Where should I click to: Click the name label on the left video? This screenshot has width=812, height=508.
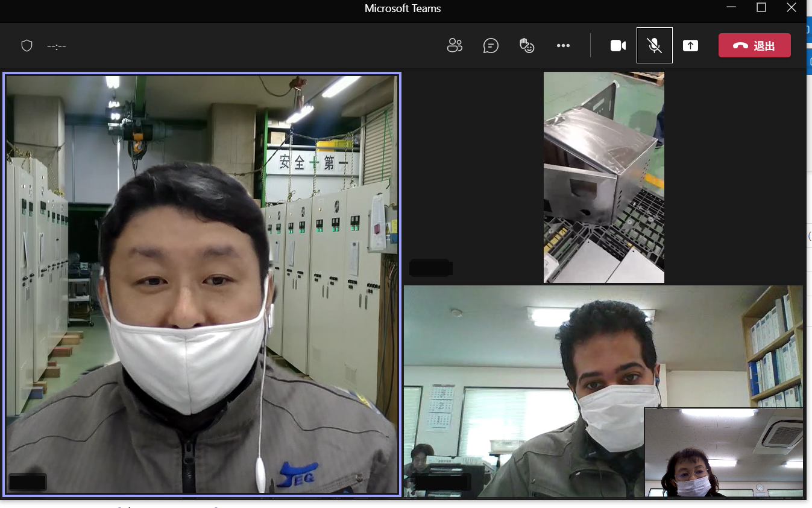tap(28, 483)
